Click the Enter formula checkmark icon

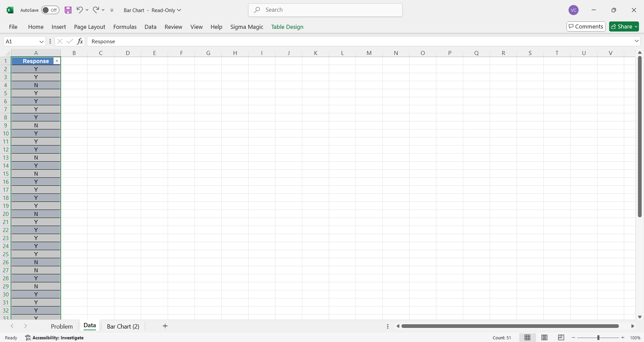pos(70,41)
